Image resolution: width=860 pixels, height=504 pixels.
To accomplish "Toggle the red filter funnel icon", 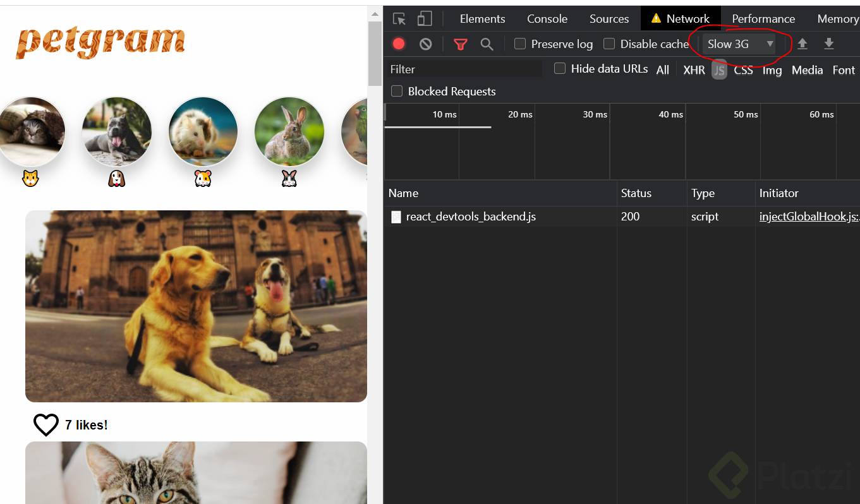I will tap(461, 44).
